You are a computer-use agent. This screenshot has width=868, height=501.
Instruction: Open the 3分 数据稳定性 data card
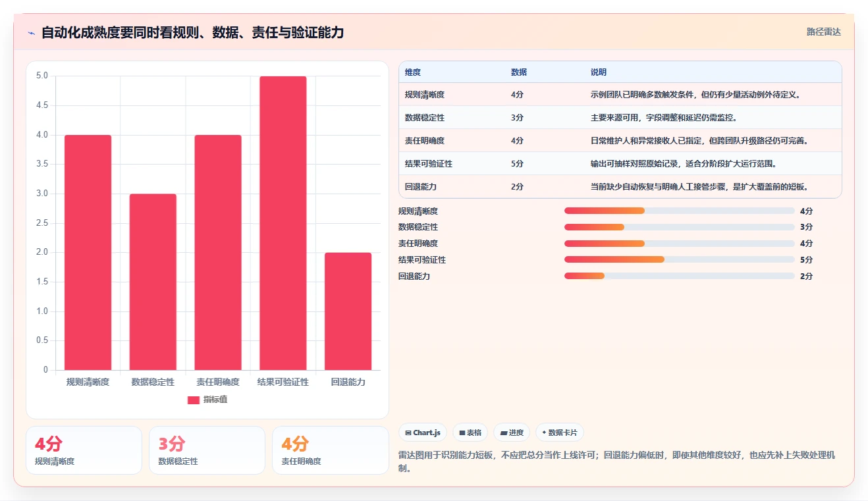tap(207, 450)
